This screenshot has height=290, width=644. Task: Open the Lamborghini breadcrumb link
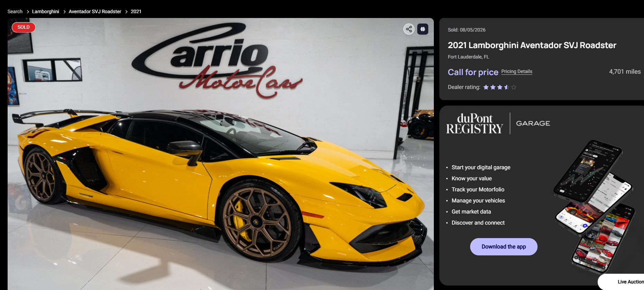click(x=46, y=11)
